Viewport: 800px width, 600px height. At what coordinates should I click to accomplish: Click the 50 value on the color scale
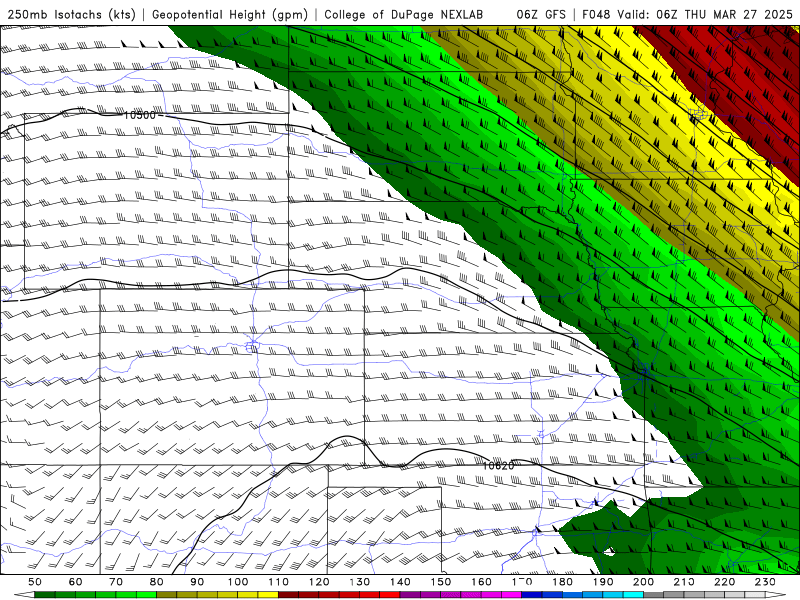(x=35, y=582)
